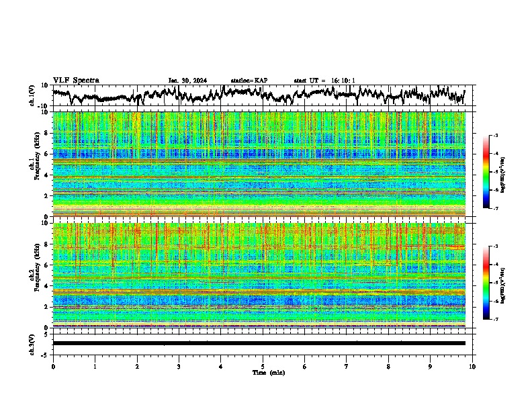Click the ch.2 spectrogram color scale bar

click(486, 283)
